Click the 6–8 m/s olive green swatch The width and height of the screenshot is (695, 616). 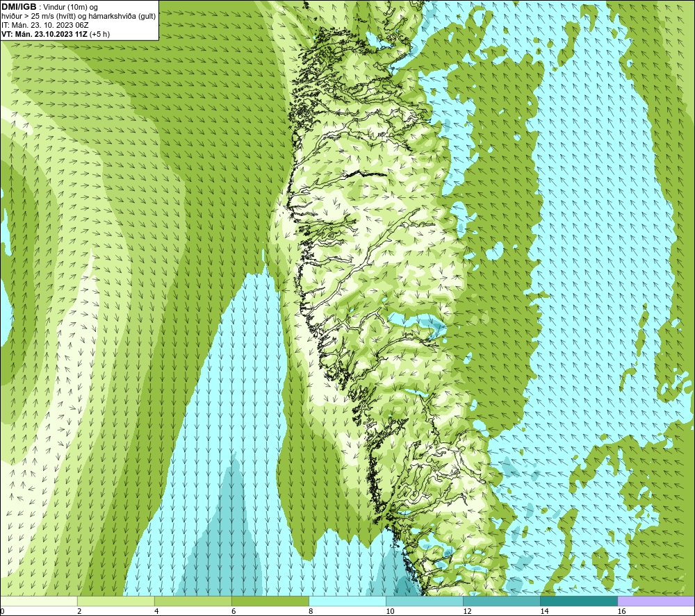point(270,601)
